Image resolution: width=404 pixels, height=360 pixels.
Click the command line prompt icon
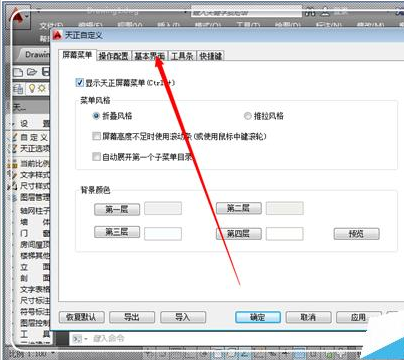pyautogui.click(x=77, y=339)
